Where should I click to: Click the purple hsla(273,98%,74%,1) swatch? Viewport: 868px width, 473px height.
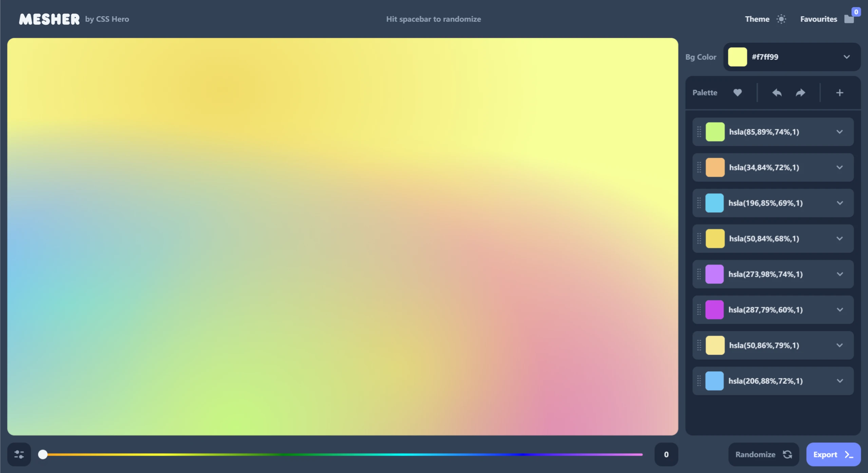[x=715, y=274]
